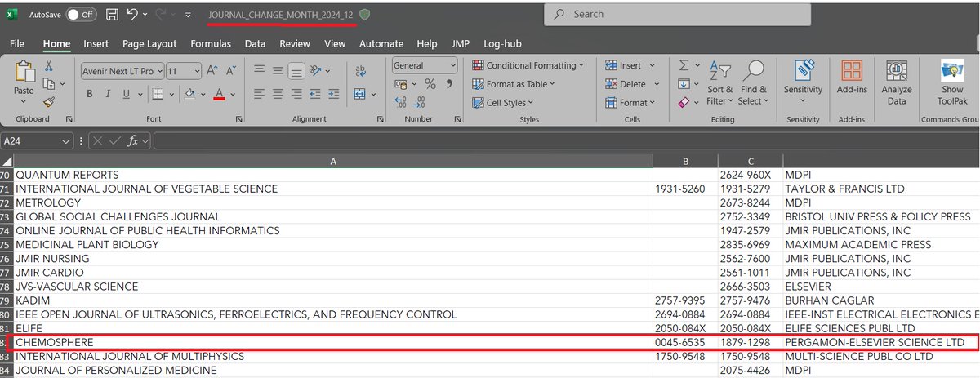The width and height of the screenshot is (980, 378).
Task: Switch to the Page Layout tab
Action: pos(149,43)
